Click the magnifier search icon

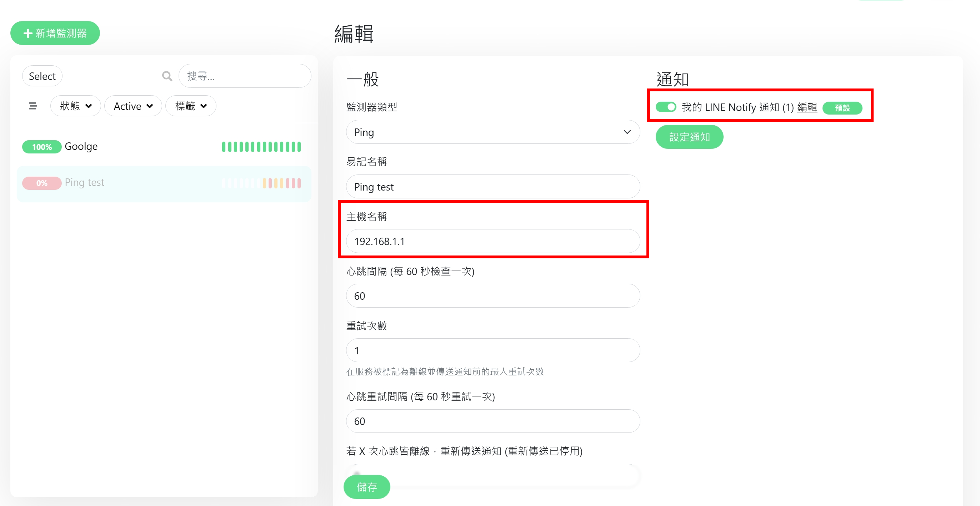167,76
